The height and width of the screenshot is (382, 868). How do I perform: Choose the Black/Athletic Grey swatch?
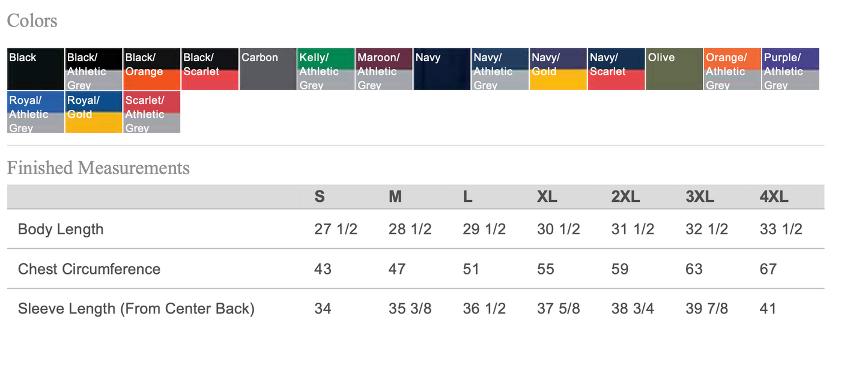pos(93,69)
